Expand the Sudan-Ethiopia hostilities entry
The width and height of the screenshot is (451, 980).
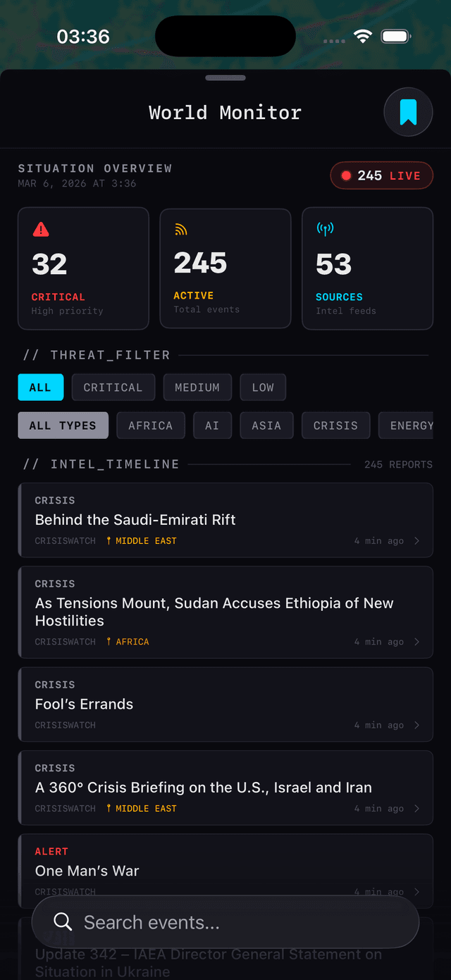(416, 642)
